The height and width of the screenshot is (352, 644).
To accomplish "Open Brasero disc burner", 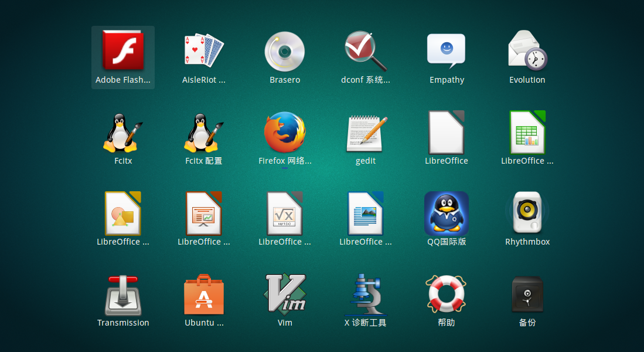I will [285, 52].
